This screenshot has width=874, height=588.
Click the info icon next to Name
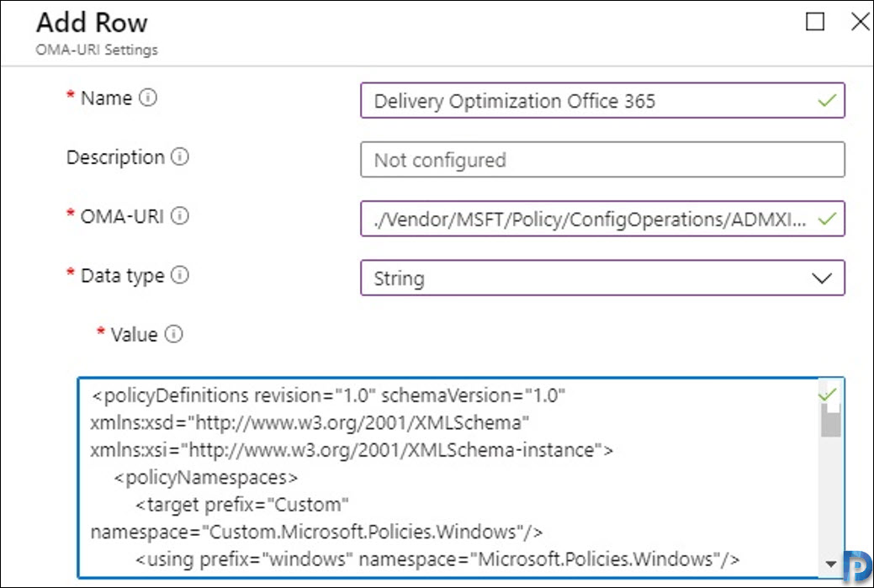click(148, 98)
